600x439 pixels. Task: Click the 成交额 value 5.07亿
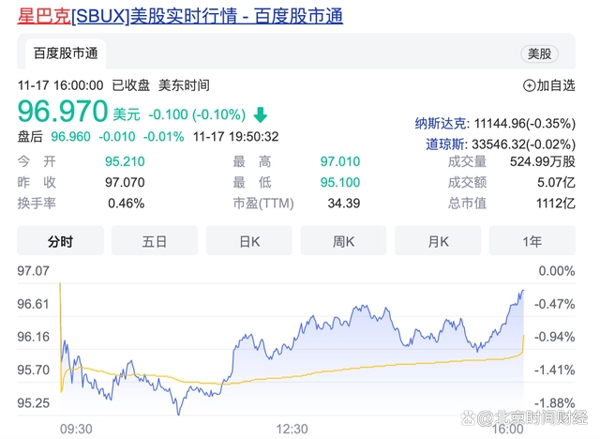[556, 182]
